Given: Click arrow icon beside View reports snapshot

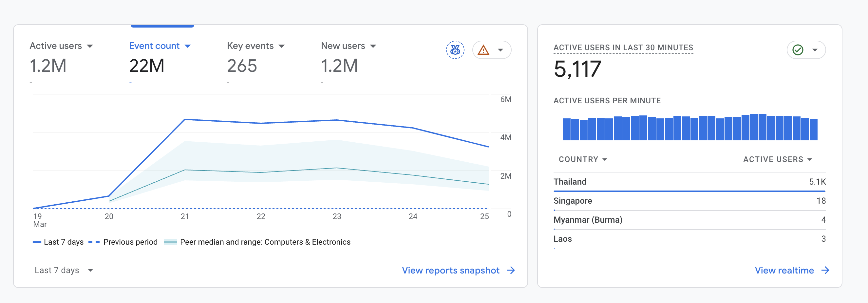Looking at the screenshot, I should (x=511, y=270).
